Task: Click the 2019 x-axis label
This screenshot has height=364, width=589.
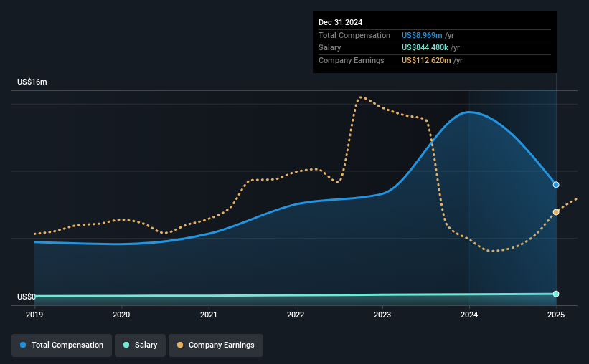Action: tap(34, 315)
